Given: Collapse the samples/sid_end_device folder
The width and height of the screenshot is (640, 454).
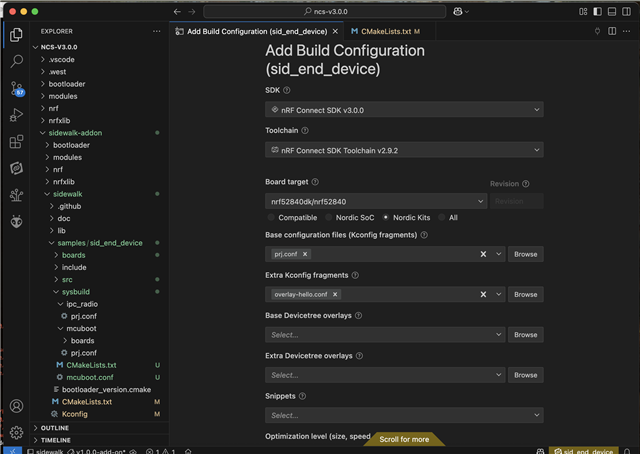Looking at the screenshot, I should tap(100, 243).
